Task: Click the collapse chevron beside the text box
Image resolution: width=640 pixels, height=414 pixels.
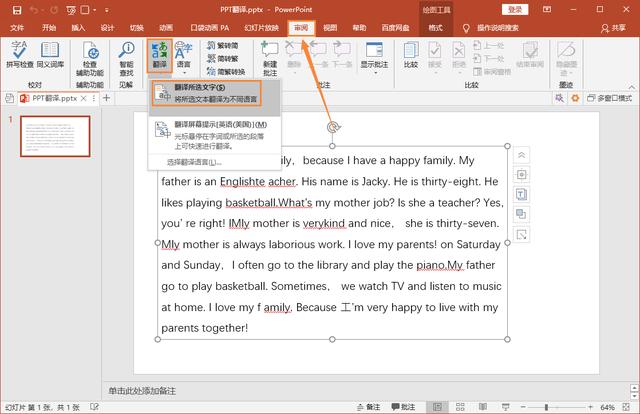Action: [x=521, y=155]
